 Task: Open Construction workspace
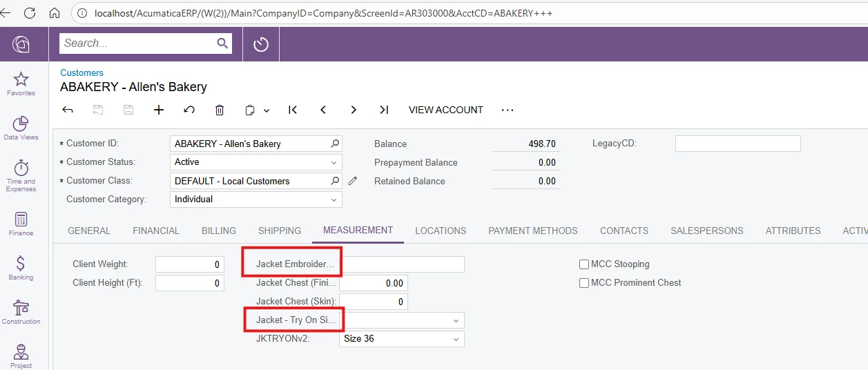click(21, 312)
